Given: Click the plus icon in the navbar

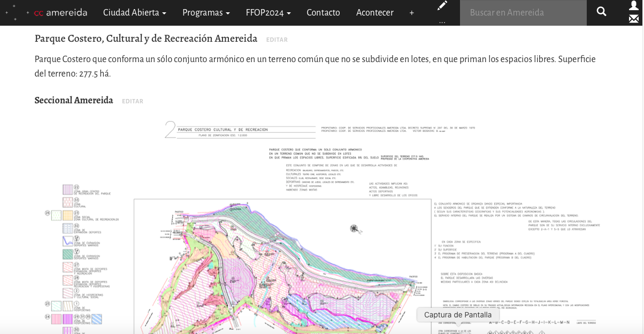Looking at the screenshot, I should click(411, 13).
